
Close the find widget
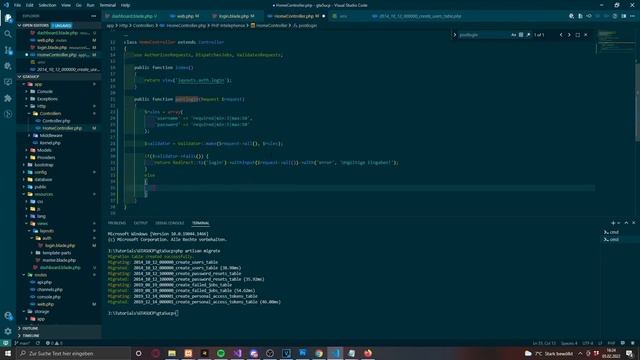tap(586, 35)
